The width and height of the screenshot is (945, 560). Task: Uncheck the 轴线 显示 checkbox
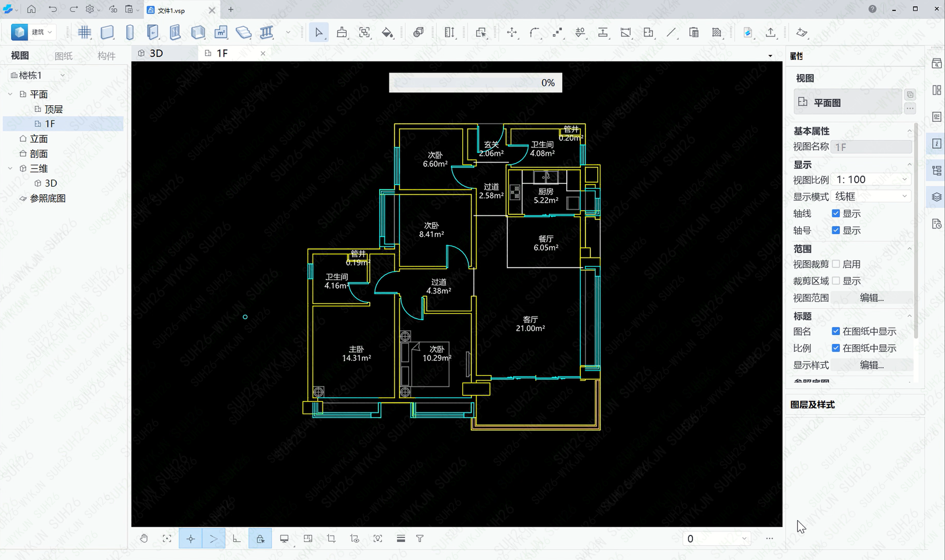pyautogui.click(x=836, y=214)
